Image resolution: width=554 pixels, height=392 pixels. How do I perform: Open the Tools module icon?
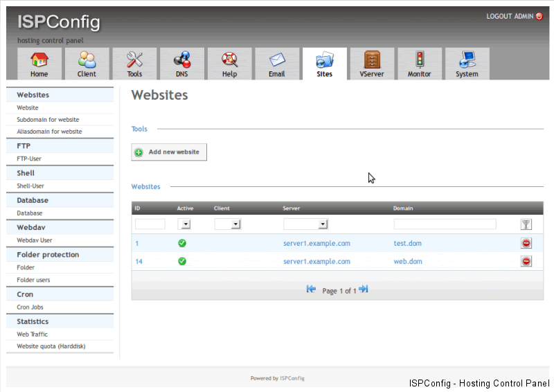click(134, 60)
